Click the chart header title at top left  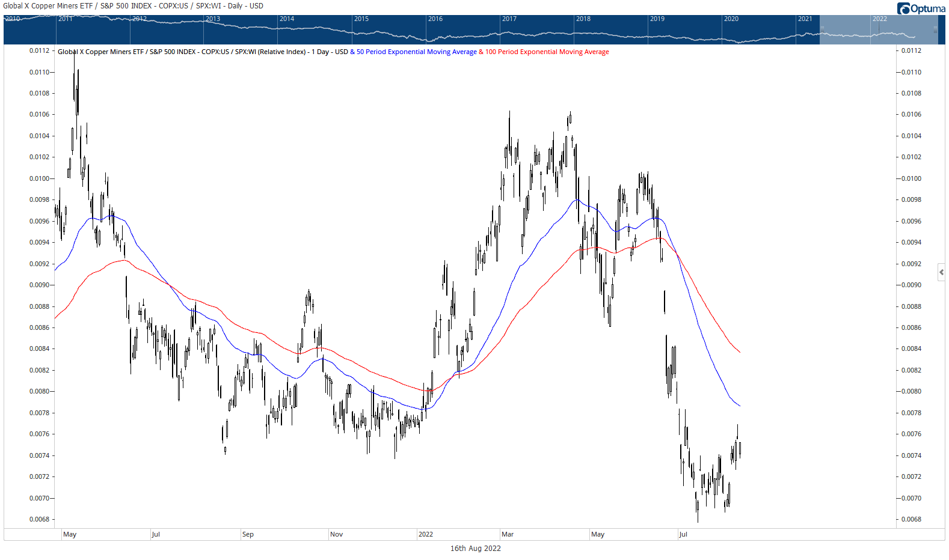pos(133,6)
